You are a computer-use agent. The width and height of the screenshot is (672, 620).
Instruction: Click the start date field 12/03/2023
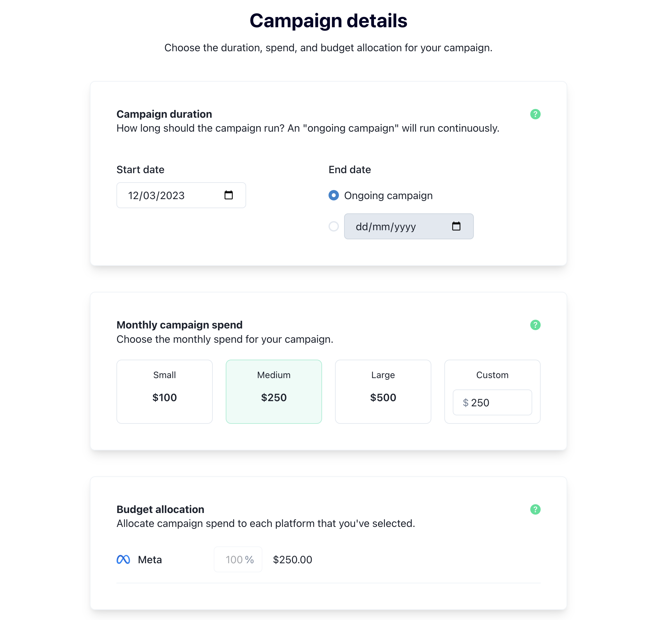click(168, 196)
